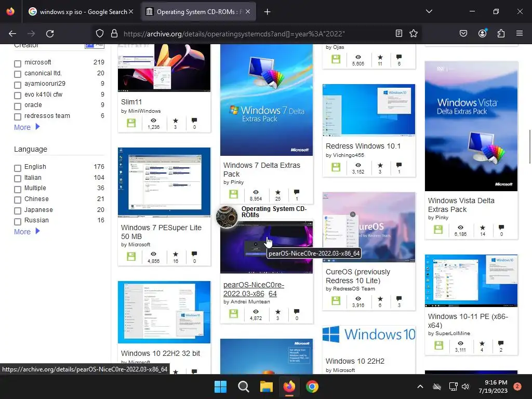Switch to windows xp iso Google Search tab
This screenshot has height=399, width=532.
pyautogui.click(x=81, y=12)
